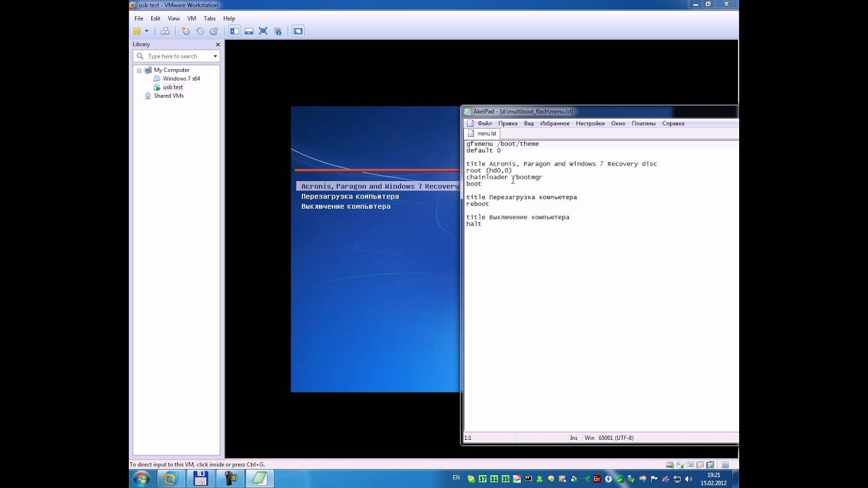Open AkelPad Справка menu

673,123
